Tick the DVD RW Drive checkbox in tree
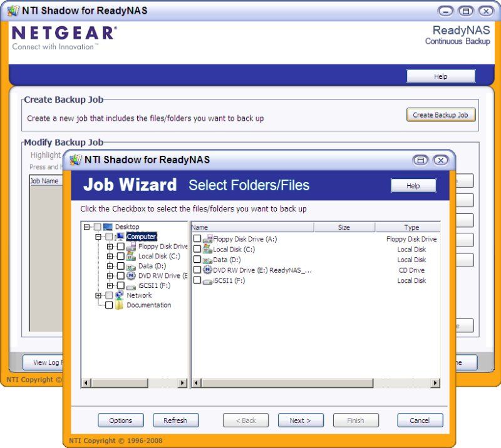501x448 pixels. click(120, 275)
